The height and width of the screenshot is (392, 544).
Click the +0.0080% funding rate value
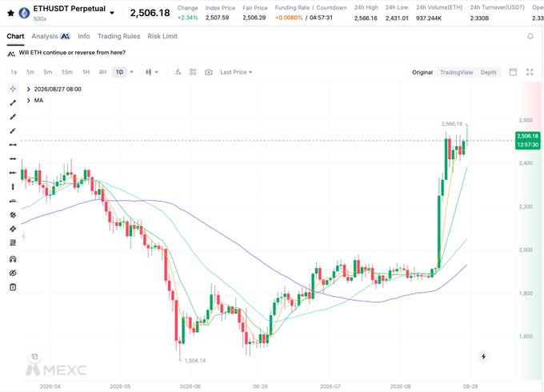click(289, 18)
